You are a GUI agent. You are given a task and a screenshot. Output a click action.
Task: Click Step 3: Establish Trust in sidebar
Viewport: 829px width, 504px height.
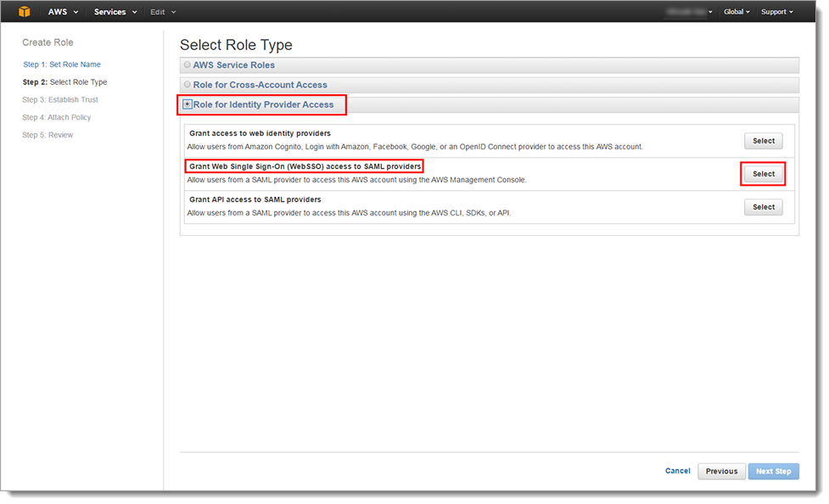click(x=60, y=100)
